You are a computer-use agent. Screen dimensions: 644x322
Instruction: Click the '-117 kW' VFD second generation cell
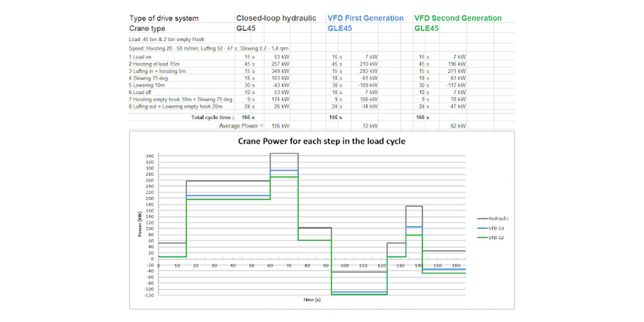[456, 84]
